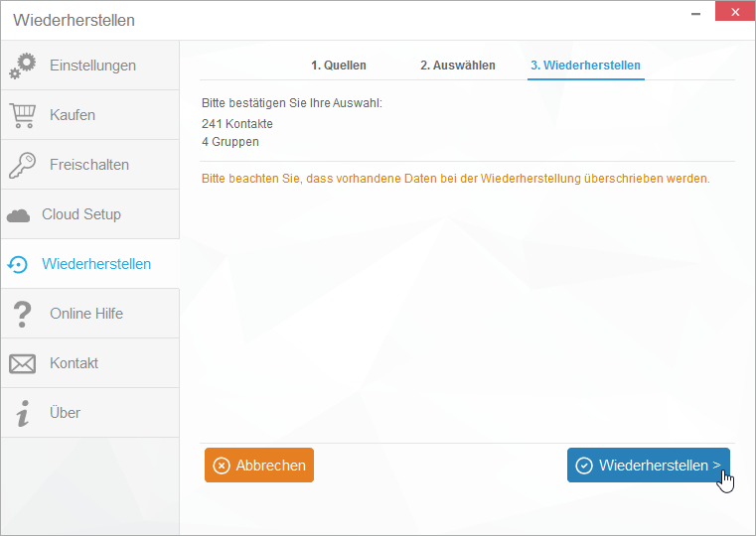Click the shopping cart icon for Kaufen
This screenshot has width=756, height=536.
(22, 115)
